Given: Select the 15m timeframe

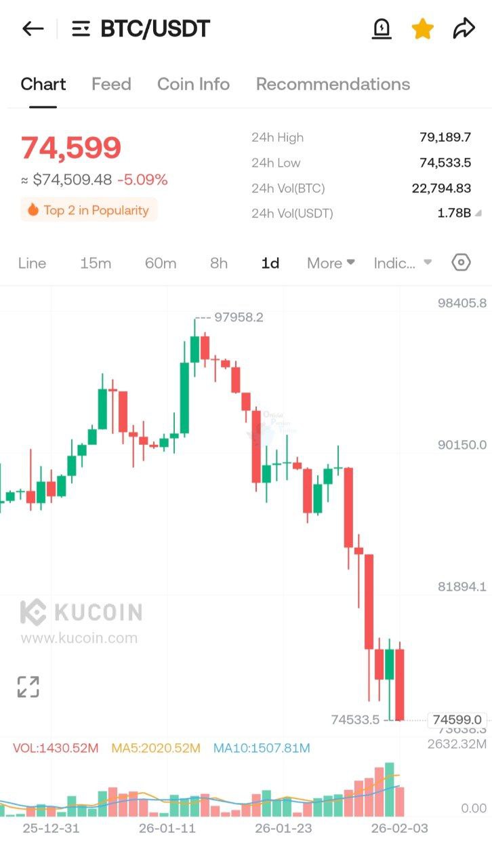Looking at the screenshot, I should tap(96, 263).
